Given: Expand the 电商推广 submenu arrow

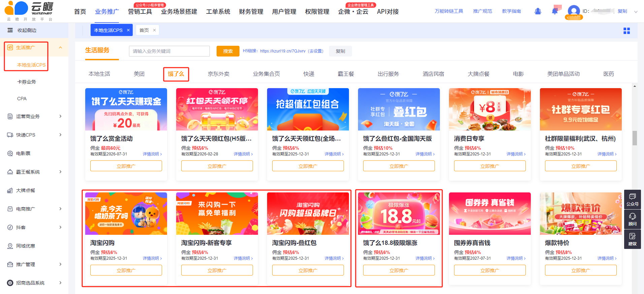Looking at the screenshot, I should pos(61,209).
